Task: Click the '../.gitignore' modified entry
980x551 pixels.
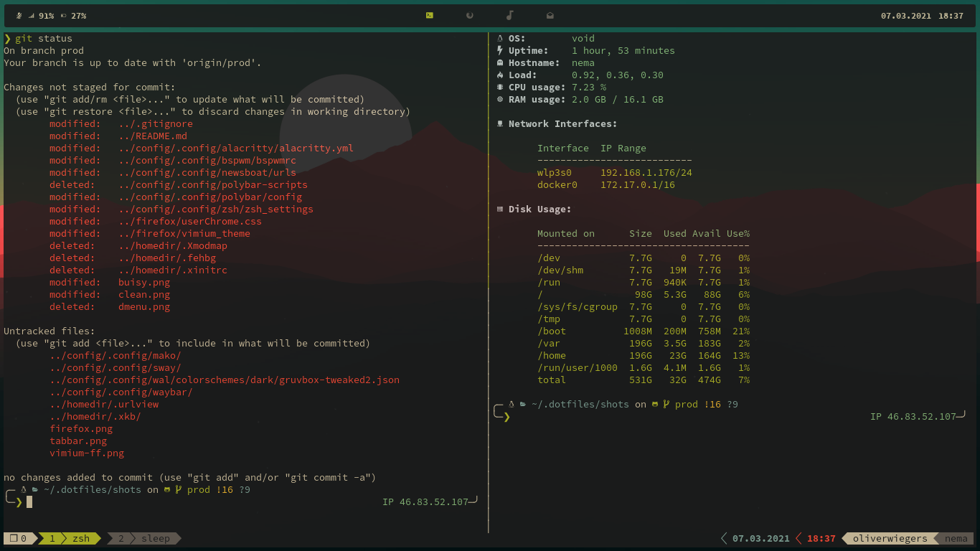Action: pos(156,124)
